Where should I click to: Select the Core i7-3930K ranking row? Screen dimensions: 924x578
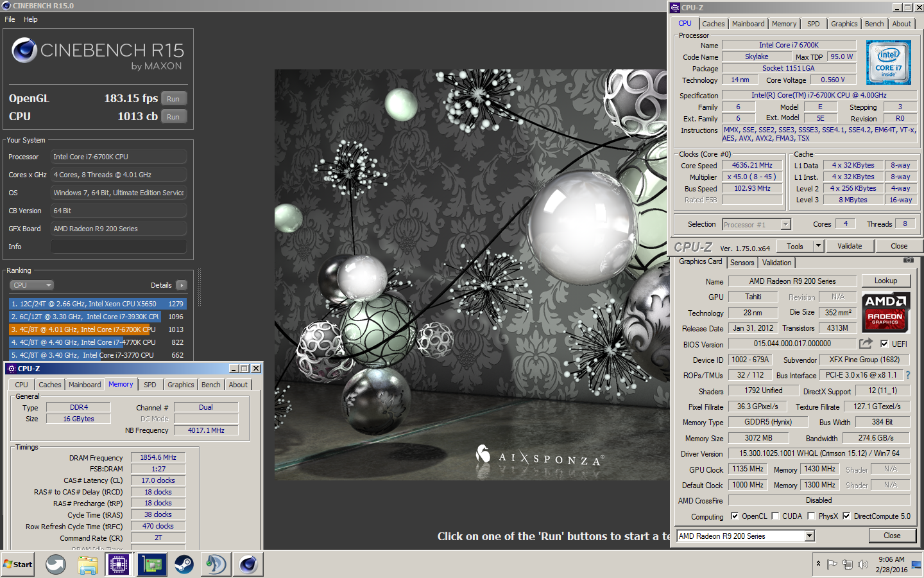[x=98, y=317]
